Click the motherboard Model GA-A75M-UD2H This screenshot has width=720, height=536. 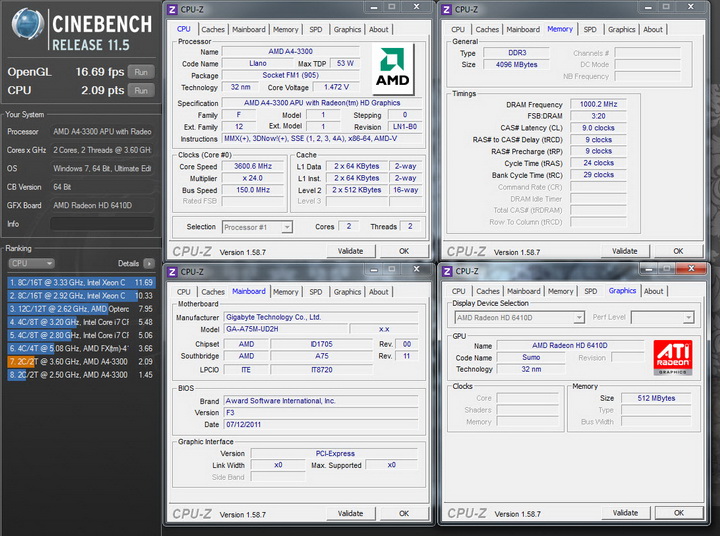click(x=286, y=329)
